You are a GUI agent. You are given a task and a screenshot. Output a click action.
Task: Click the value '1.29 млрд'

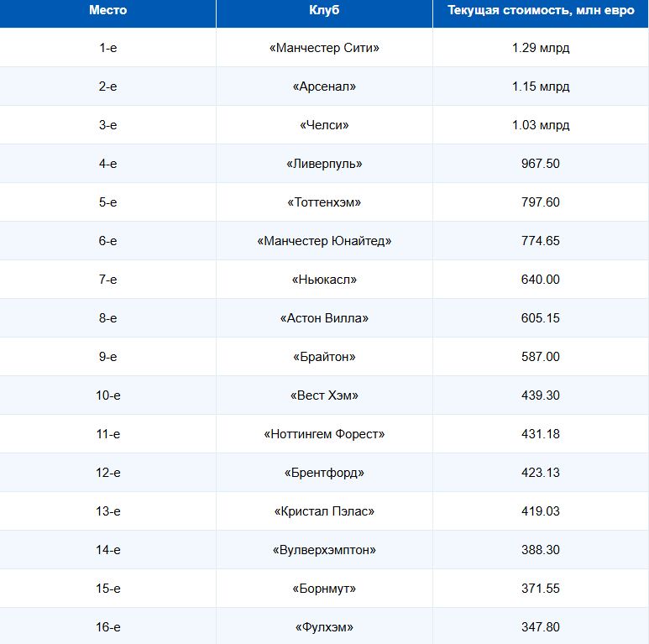click(x=540, y=48)
